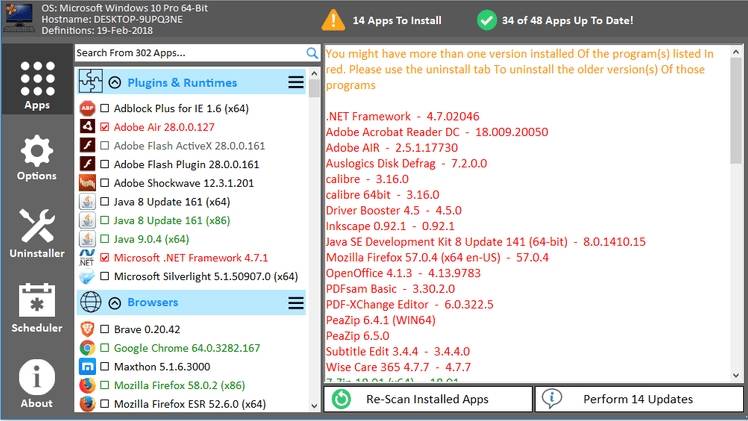The height and width of the screenshot is (421, 748).
Task: Click the green up-to-date checkmark icon
Action: point(487,21)
